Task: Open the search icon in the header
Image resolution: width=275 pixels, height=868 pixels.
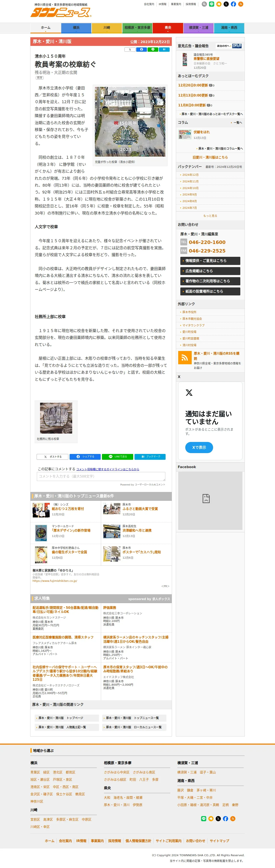Action: coord(204,4)
